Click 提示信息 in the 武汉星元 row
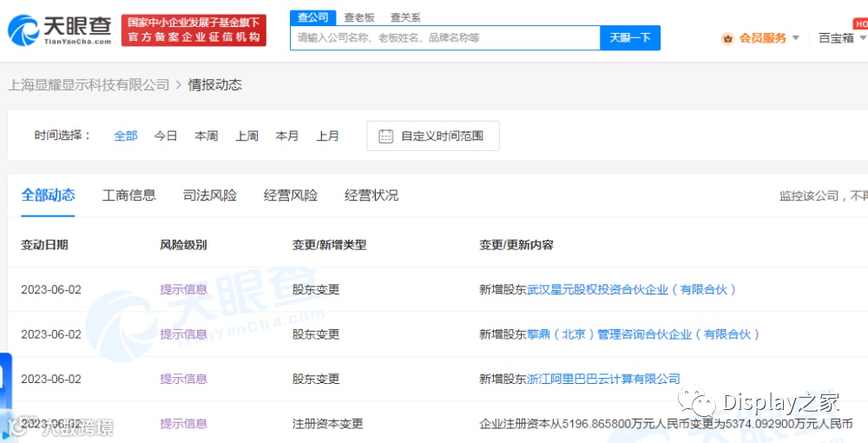This screenshot has height=443, width=868. coord(183,289)
